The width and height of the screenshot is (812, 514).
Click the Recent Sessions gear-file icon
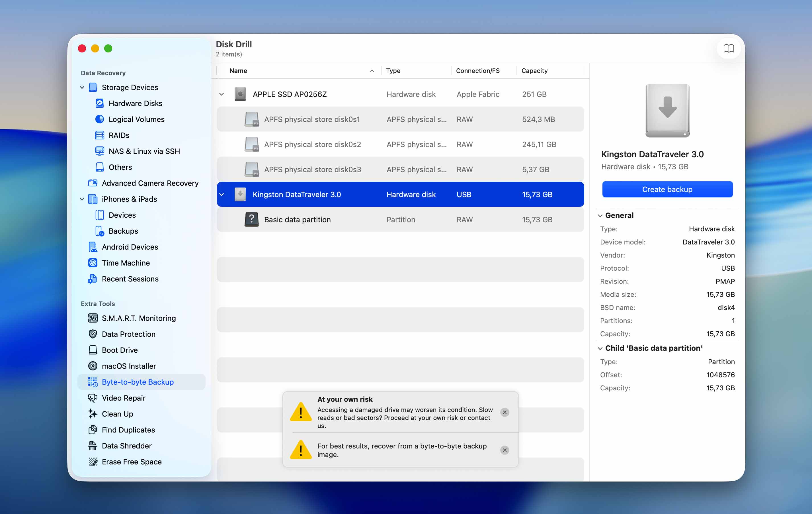93,279
